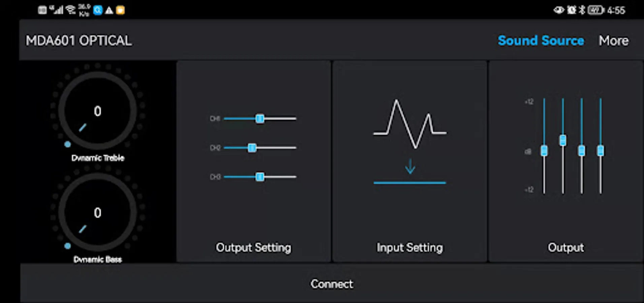
Task: Click the first vertical output fader handle
Action: pyautogui.click(x=544, y=150)
